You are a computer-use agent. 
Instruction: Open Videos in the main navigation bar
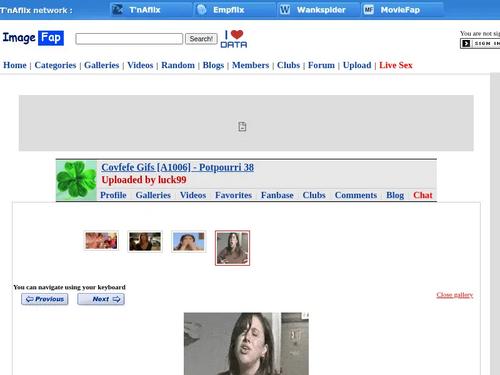click(x=140, y=65)
